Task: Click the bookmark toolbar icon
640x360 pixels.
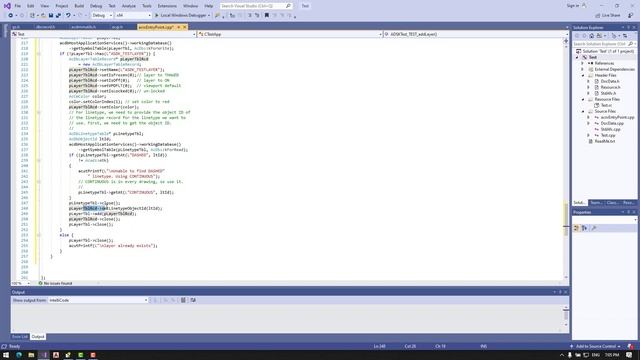Action: click(267, 16)
